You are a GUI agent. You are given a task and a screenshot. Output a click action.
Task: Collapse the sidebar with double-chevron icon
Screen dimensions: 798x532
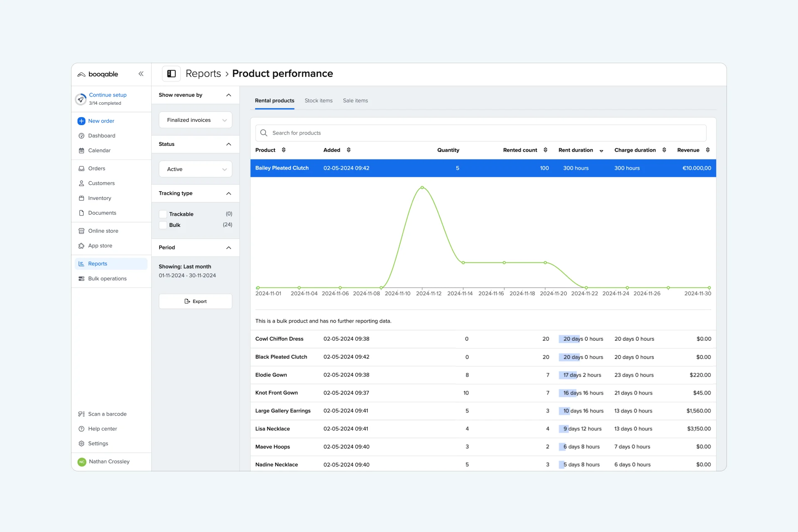click(x=141, y=74)
